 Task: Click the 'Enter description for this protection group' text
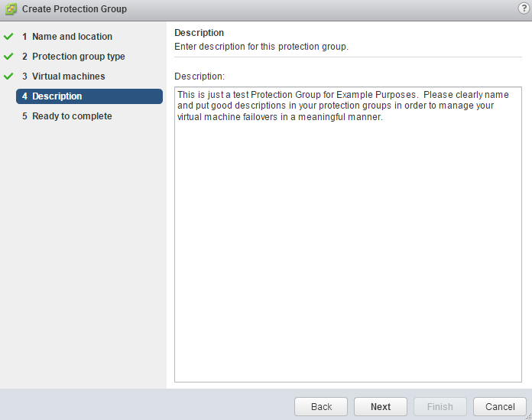pyautogui.click(x=261, y=47)
